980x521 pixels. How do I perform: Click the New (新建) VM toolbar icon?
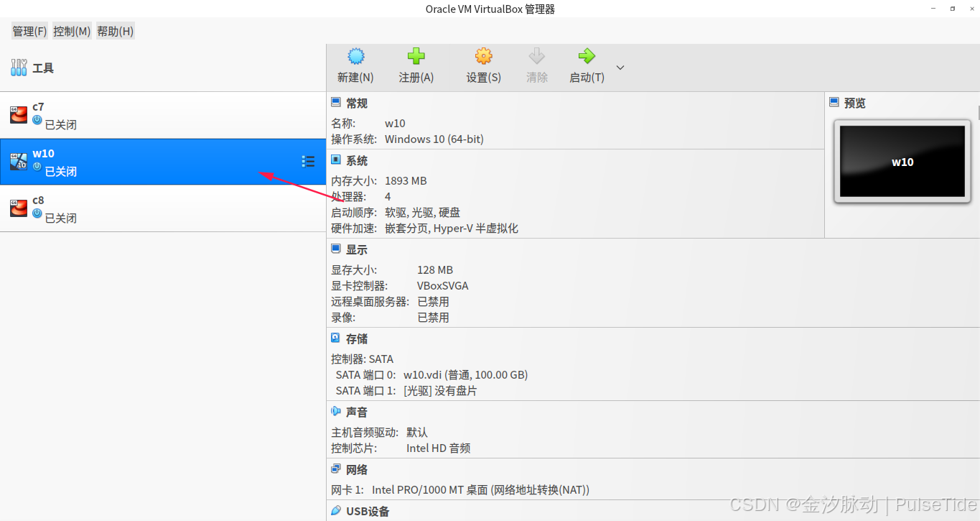pyautogui.click(x=355, y=56)
